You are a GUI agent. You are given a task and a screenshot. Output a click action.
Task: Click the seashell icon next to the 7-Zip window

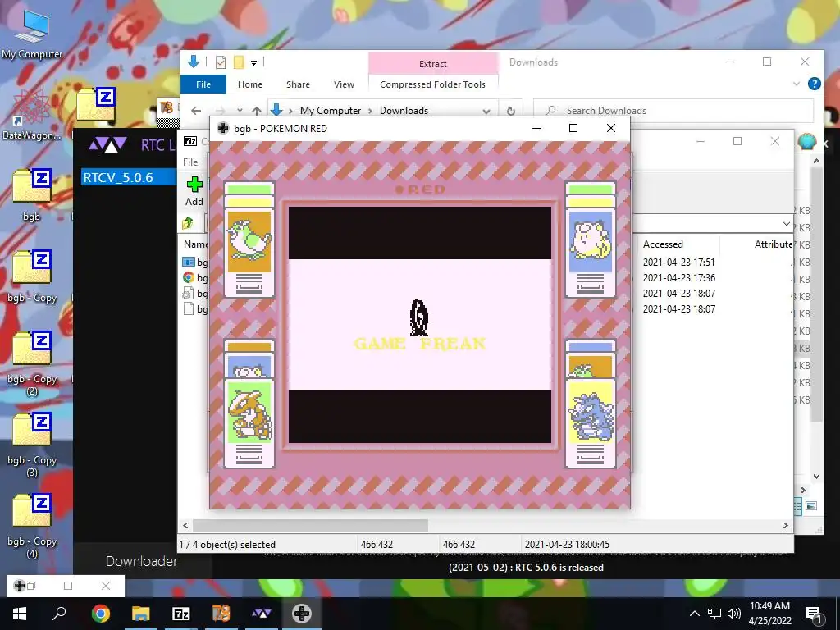[x=807, y=141]
